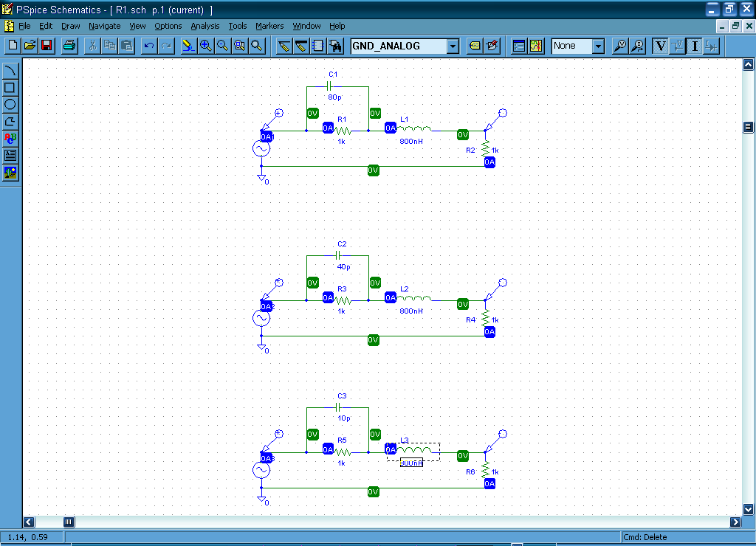The width and height of the screenshot is (756, 546).
Task: Place a Voltage/Level marker from the toolbar
Action: click(x=620, y=46)
